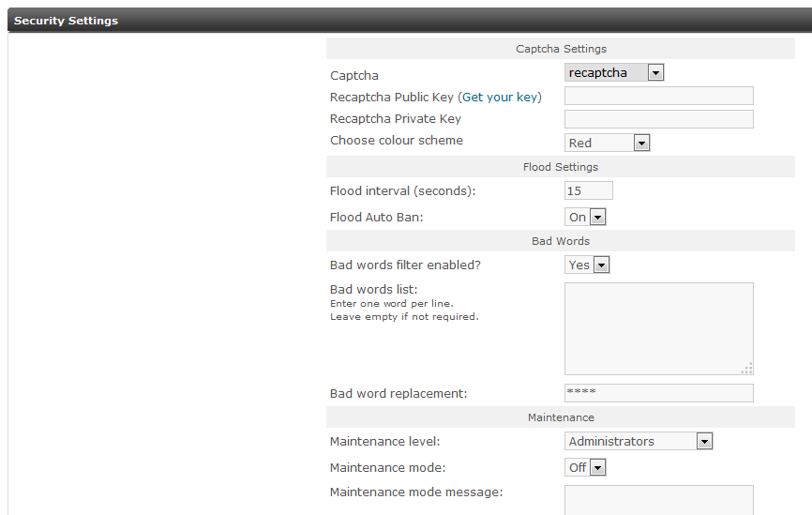
Task: Click the Captcha Settings section header
Action: point(561,49)
